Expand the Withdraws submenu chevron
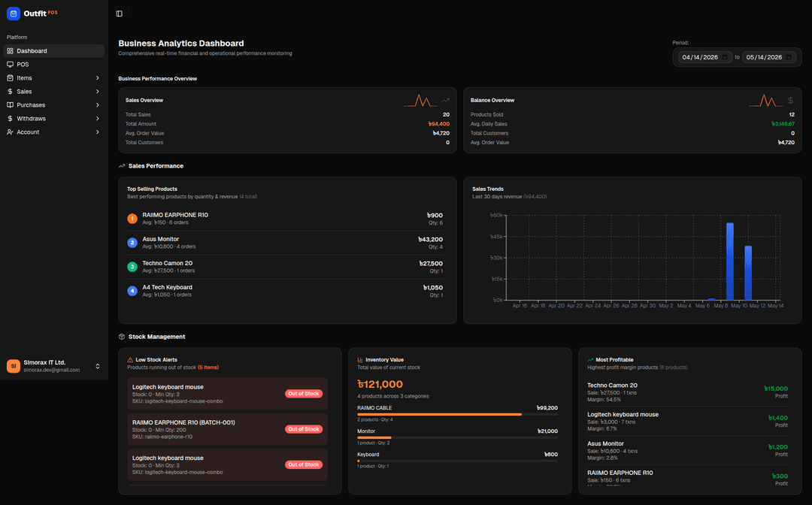 [x=97, y=119]
